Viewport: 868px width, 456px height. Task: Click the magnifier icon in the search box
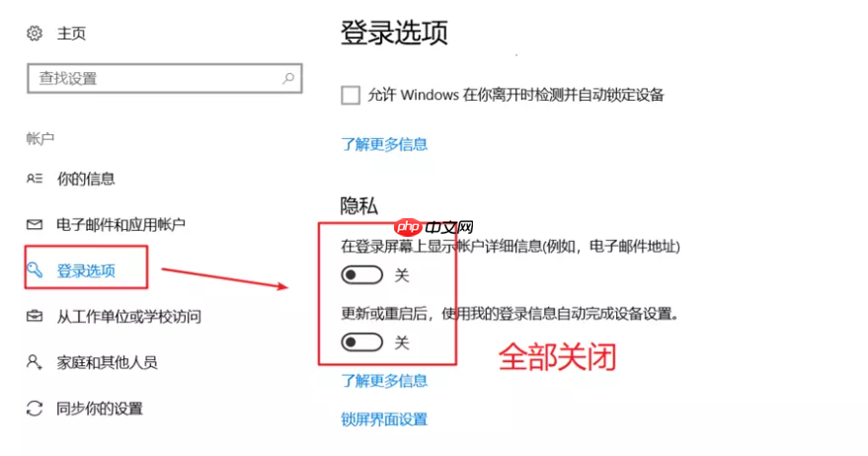coord(288,79)
